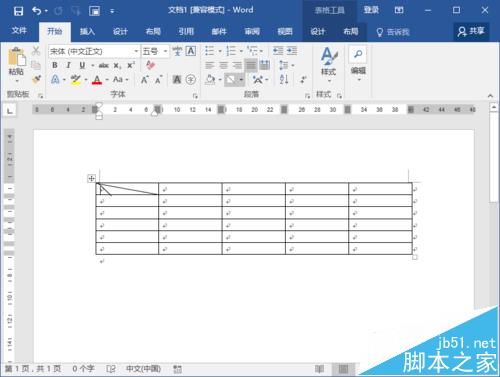The height and width of the screenshot is (377, 500).
Task: Increase font size with the grow font icon
Action: point(145,80)
